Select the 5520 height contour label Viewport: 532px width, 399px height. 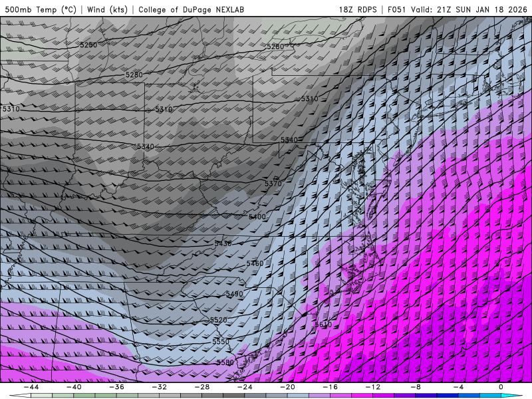[218, 320]
